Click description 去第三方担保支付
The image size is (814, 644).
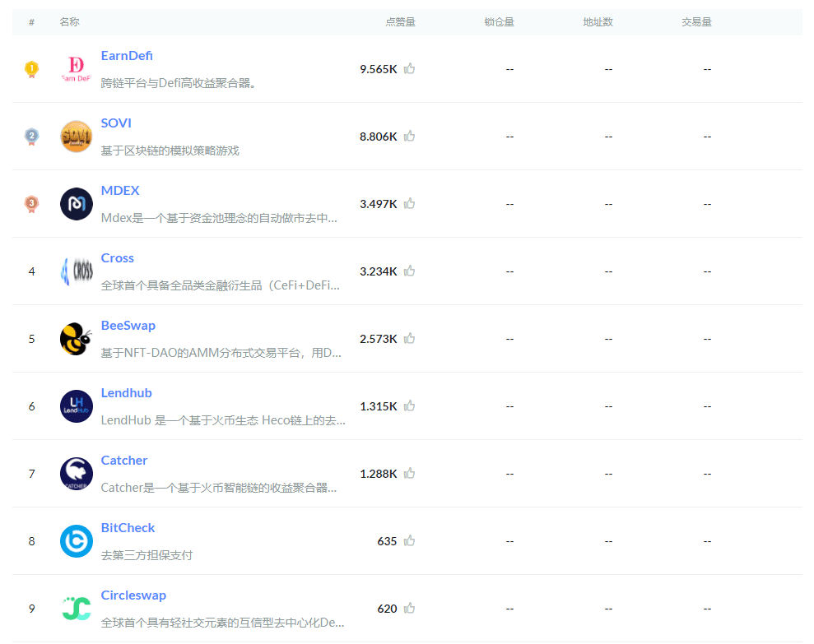[x=147, y=555]
